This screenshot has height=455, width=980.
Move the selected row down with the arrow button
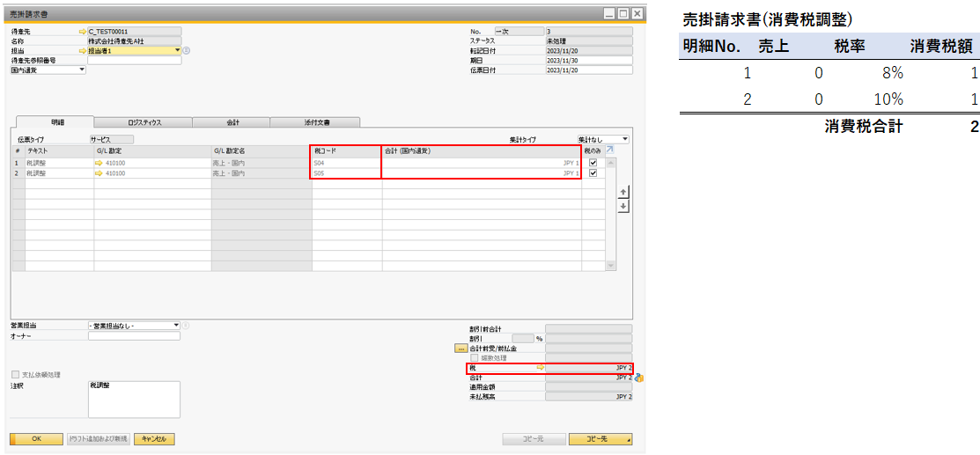[623, 206]
